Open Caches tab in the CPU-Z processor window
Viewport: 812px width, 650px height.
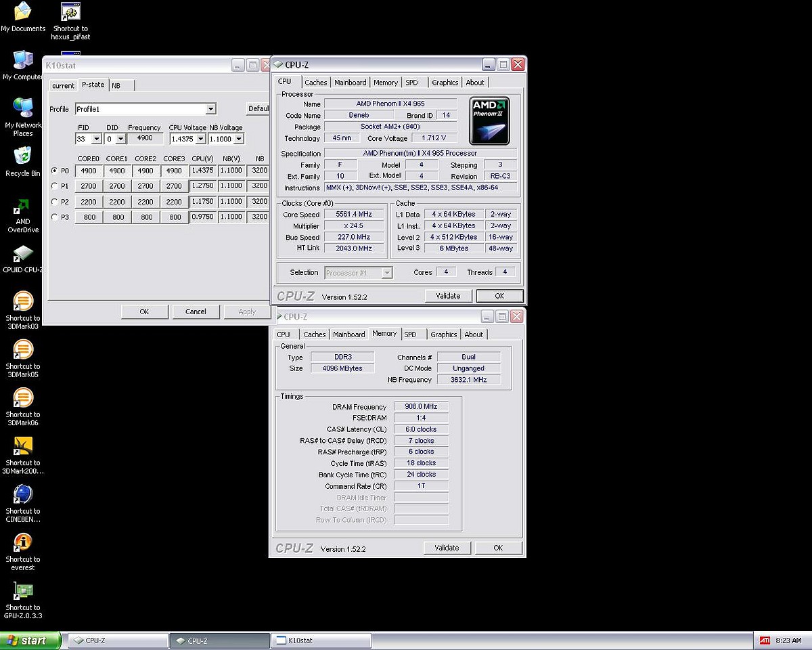point(315,83)
